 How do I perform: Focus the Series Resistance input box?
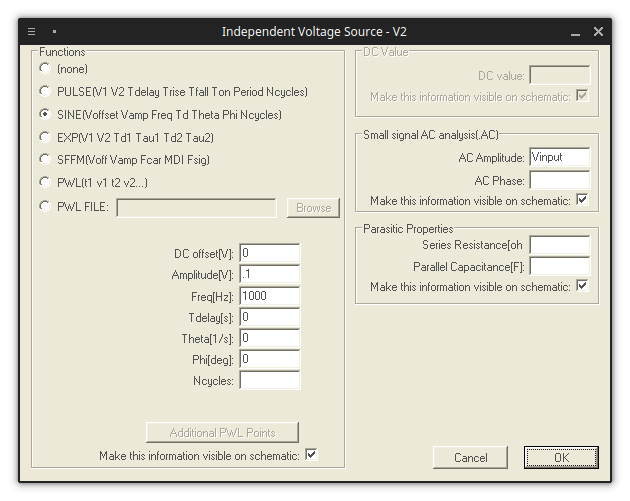coord(560,245)
